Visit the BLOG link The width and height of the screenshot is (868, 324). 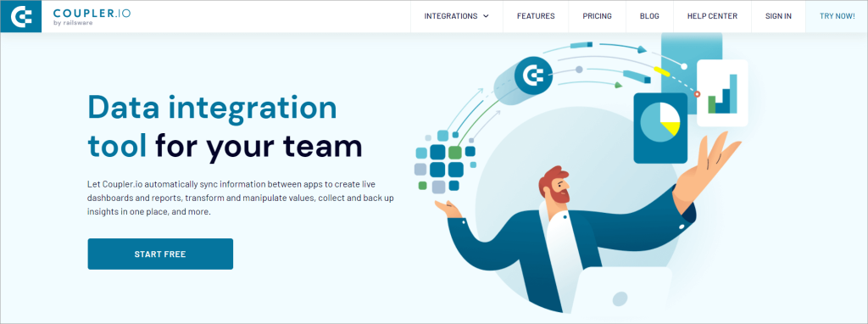649,16
